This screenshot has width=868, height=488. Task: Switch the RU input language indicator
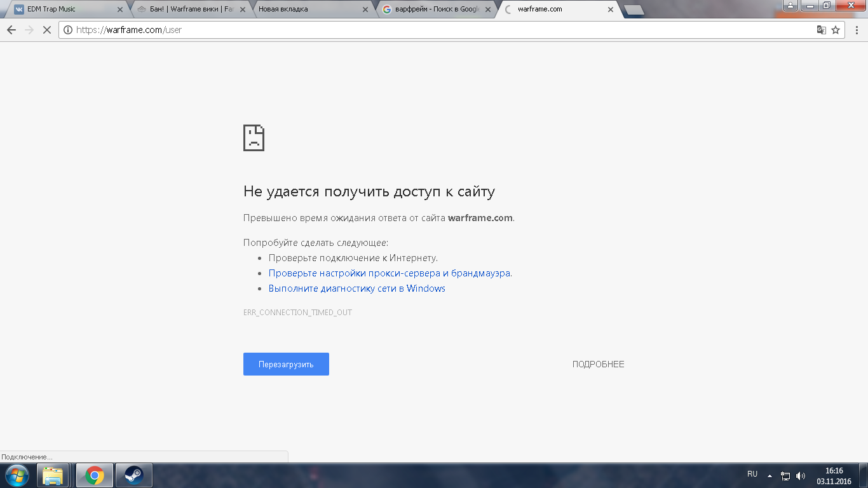point(752,474)
